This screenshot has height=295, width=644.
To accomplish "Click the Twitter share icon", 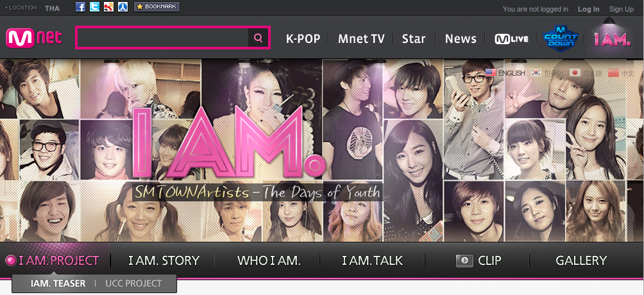I will click(x=94, y=7).
